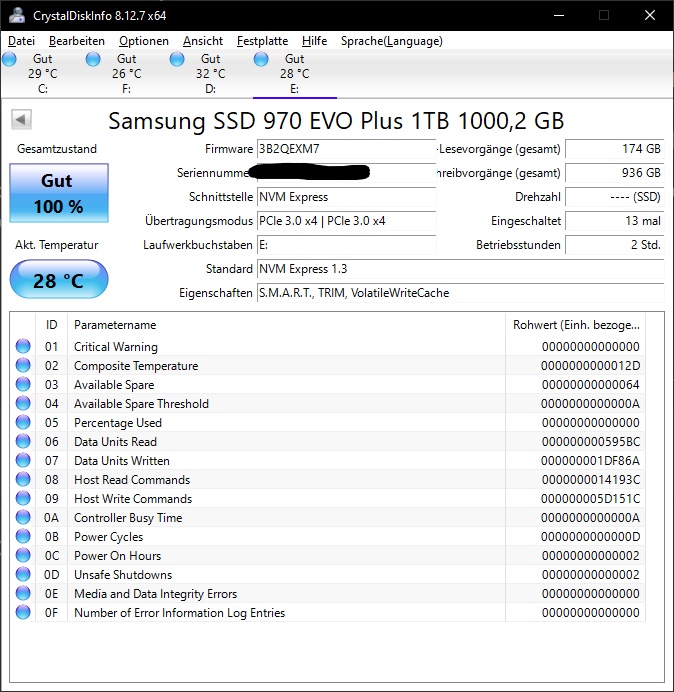Screen dimensions: 674x692
Task: Click the previous disk arrow button
Action: coord(21,119)
